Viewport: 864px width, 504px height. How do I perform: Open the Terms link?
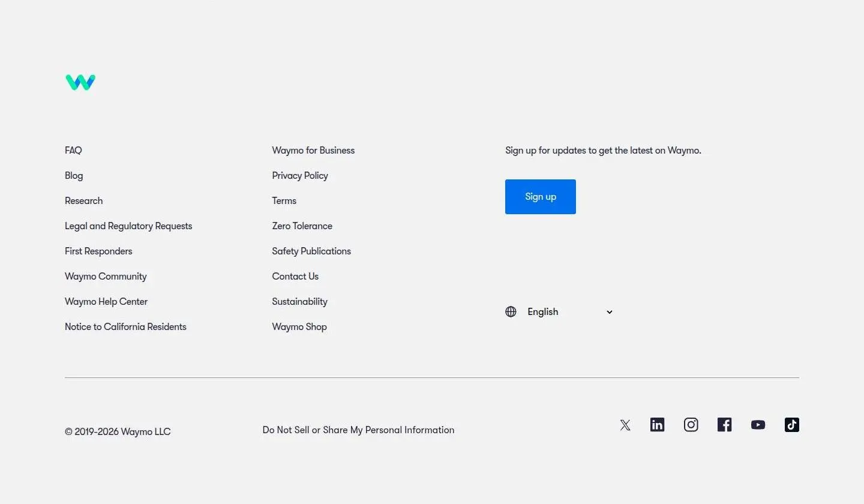tap(284, 201)
